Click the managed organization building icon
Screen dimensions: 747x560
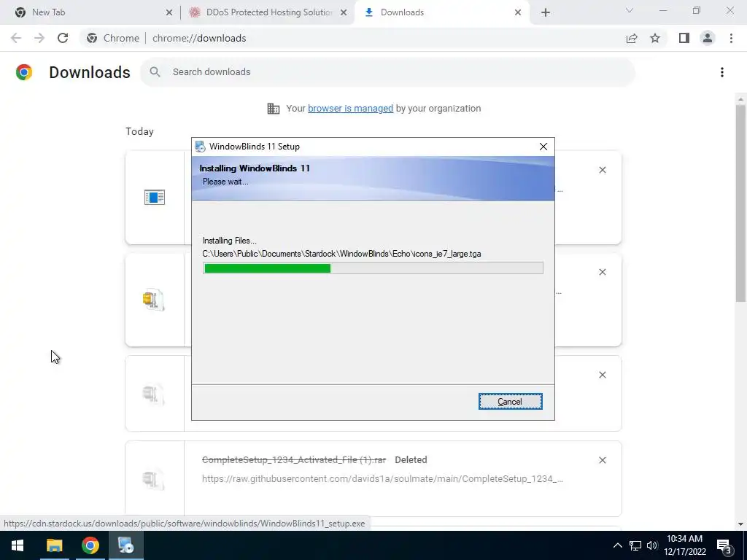pos(274,109)
